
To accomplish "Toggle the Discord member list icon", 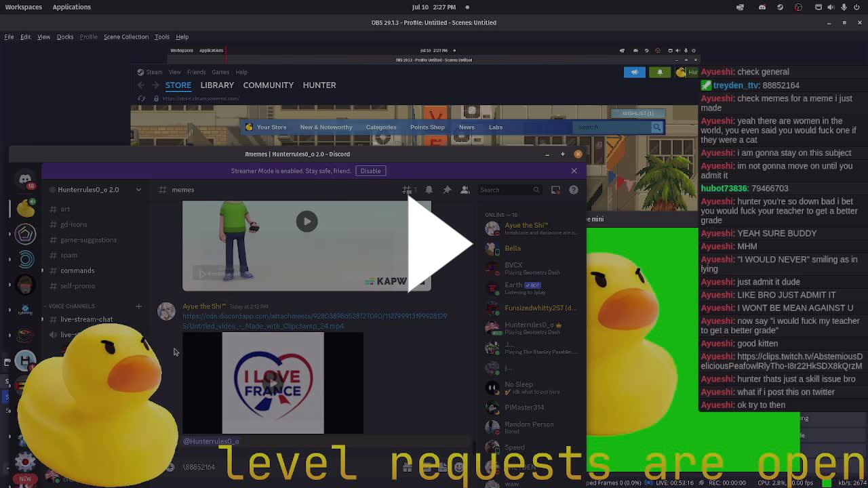I will pos(465,190).
